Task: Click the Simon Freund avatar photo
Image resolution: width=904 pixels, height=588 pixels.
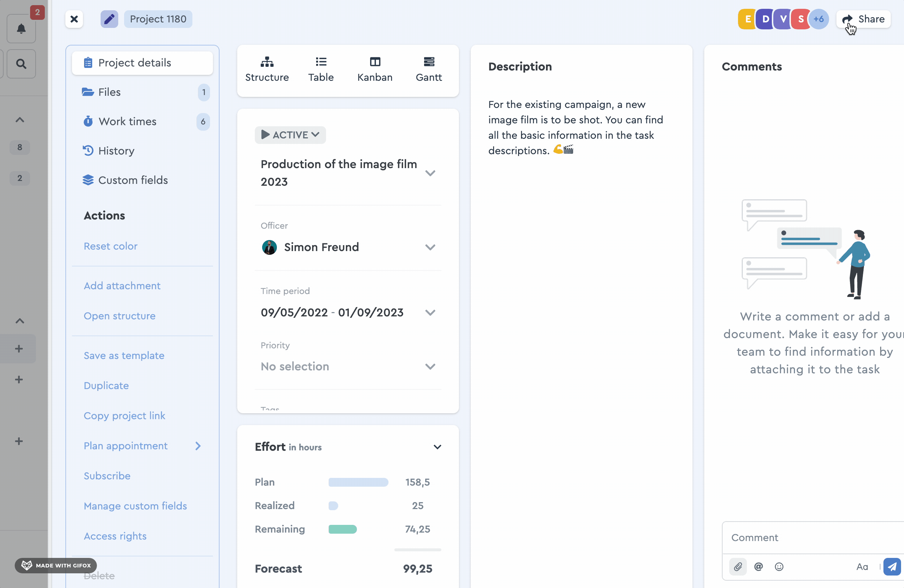Action: [269, 247]
